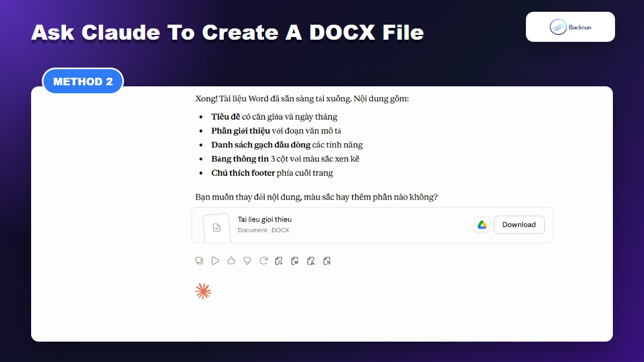Export to Word with W file icon

click(x=295, y=261)
